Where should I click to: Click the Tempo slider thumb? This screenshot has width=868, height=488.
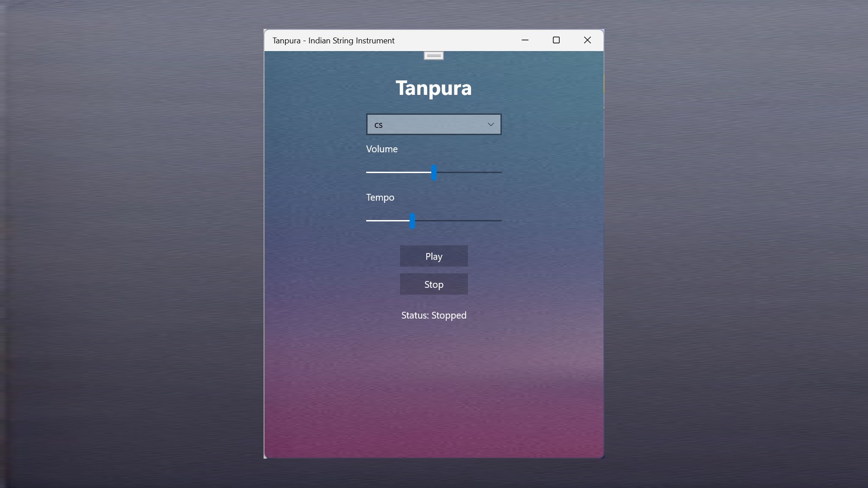click(412, 221)
